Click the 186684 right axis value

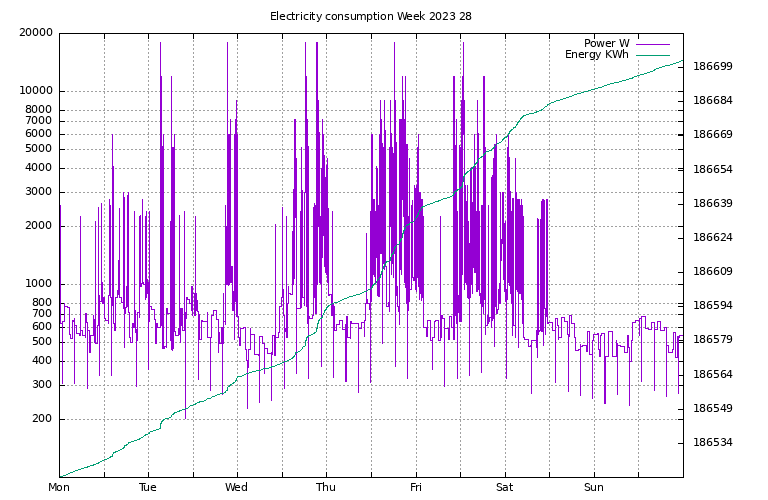coord(713,100)
